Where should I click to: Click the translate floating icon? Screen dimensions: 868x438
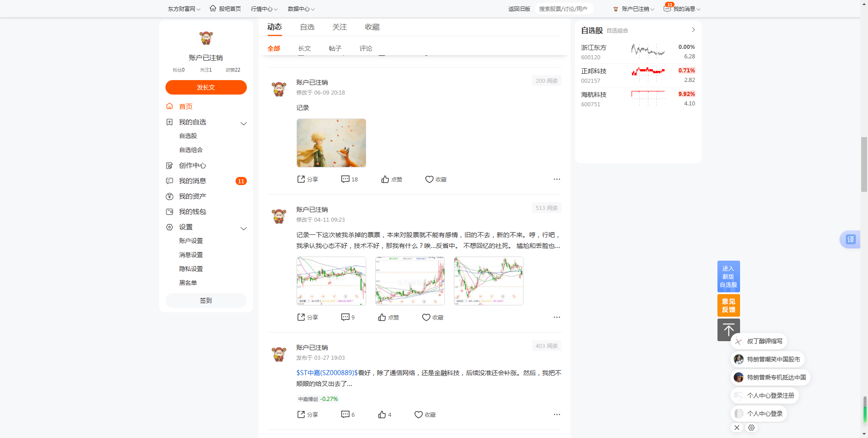click(850, 239)
